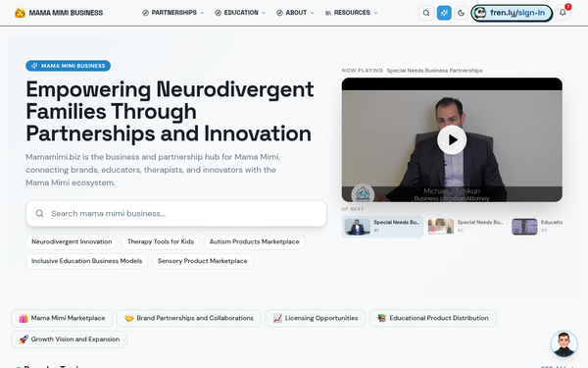
Task: Toggle dark mode with the moon icon
Action: coord(462,13)
